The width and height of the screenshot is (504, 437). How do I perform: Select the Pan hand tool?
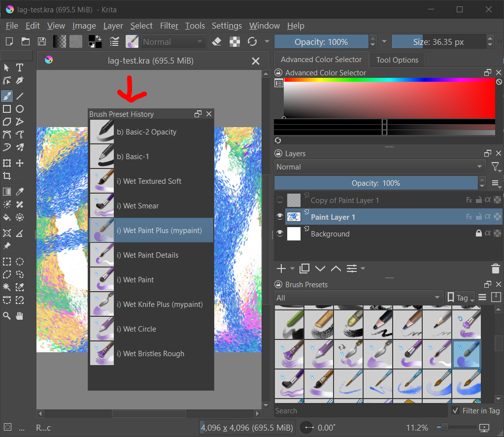point(20,315)
